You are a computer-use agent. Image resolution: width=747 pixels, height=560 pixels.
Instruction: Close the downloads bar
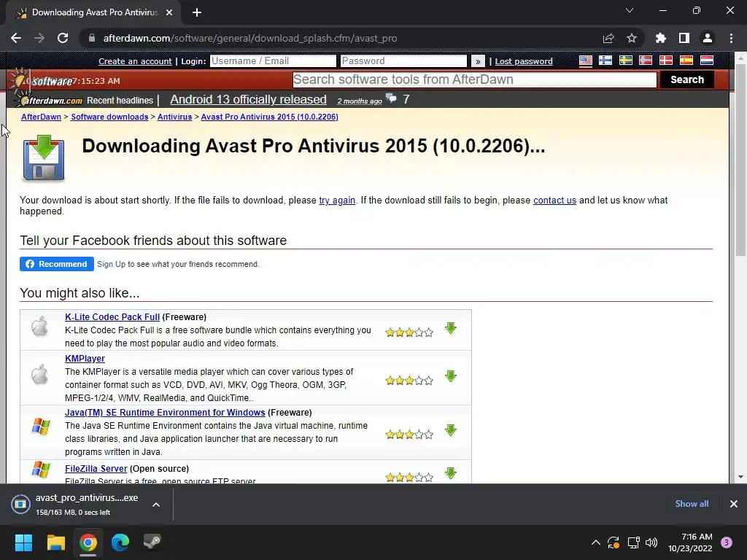click(x=734, y=504)
